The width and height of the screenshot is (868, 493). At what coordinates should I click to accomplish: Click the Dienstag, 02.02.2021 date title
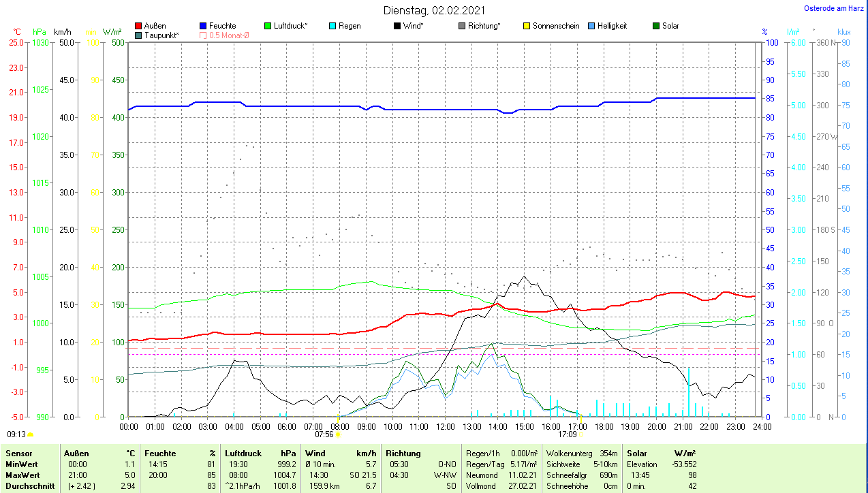(434, 10)
